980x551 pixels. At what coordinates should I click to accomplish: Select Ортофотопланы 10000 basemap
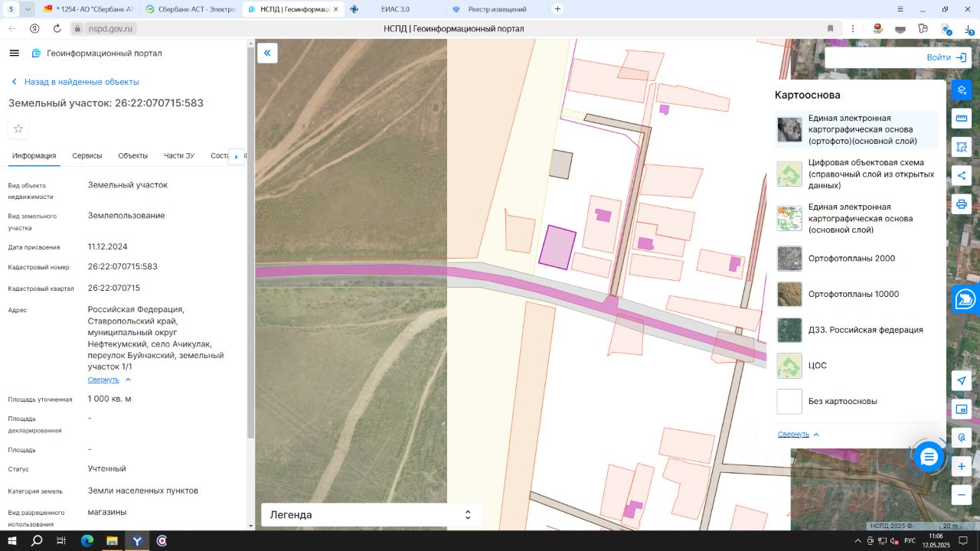click(856, 294)
